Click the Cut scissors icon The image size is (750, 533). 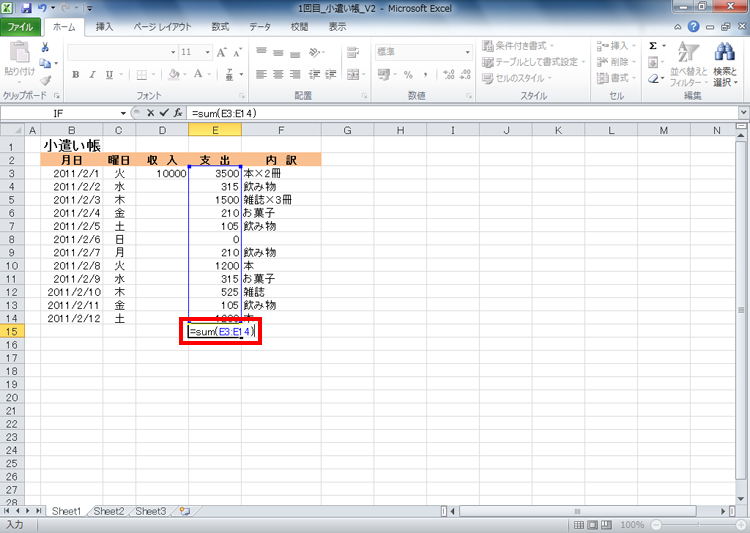tap(45, 47)
